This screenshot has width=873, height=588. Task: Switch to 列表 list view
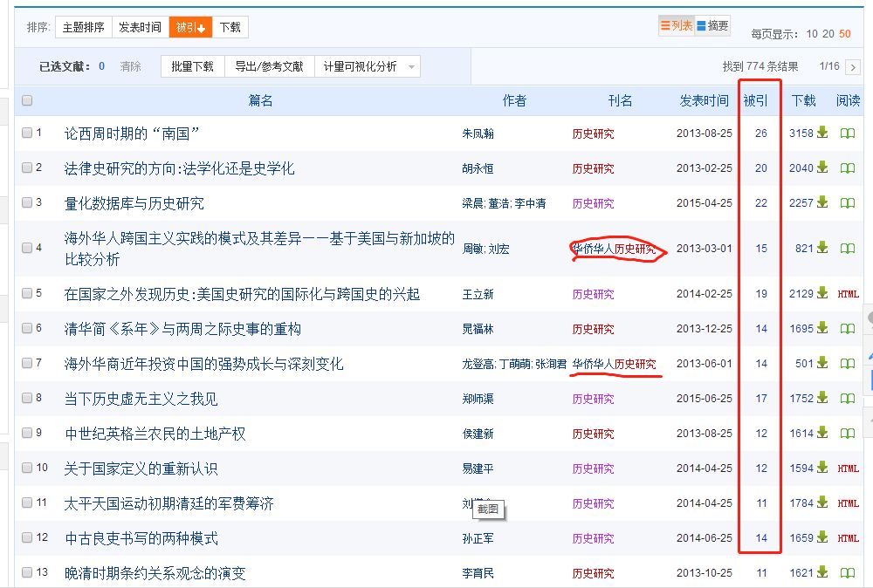click(677, 26)
